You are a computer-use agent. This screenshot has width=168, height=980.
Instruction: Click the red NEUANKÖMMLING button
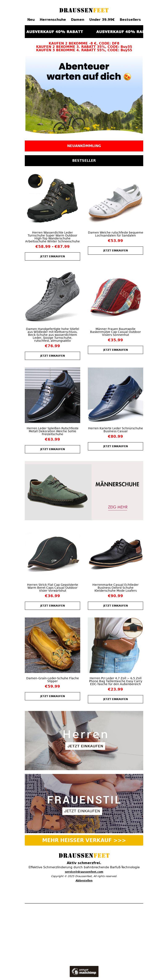pyautogui.click(x=84, y=146)
